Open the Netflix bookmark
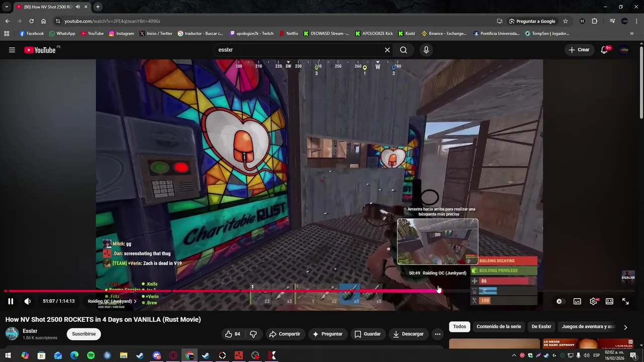644x362 pixels. pyautogui.click(x=289, y=34)
